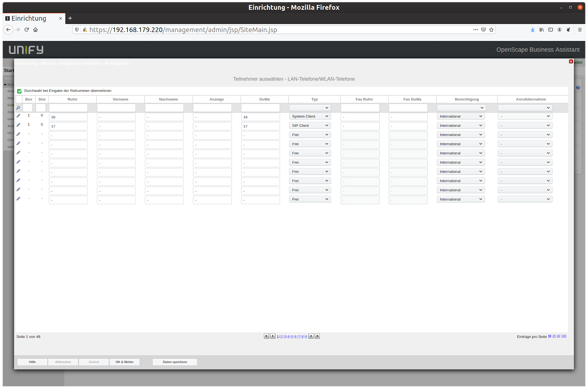Image resolution: width=588 pixels, height=389 pixels.
Task: Open Typ dropdown showing SIP Client
Action: (x=310, y=126)
